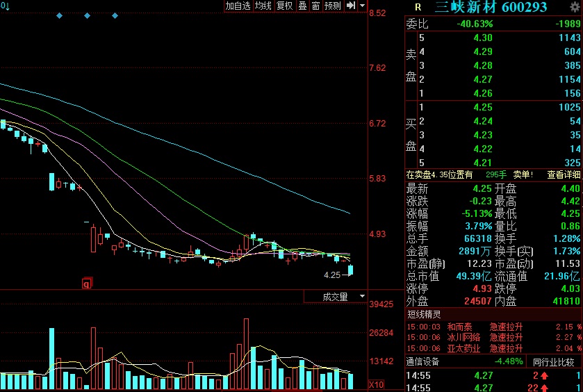Click the 查看详细 link

pyautogui.click(x=564, y=175)
